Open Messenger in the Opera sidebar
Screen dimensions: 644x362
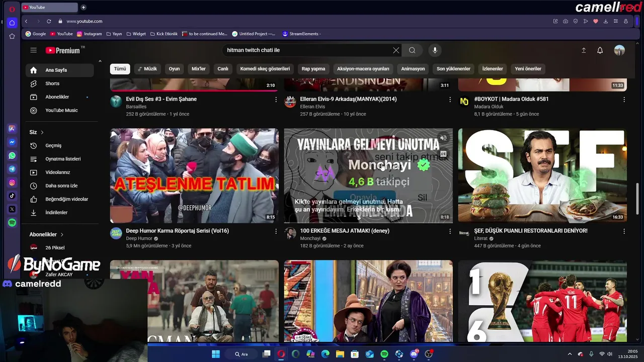[x=12, y=142]
